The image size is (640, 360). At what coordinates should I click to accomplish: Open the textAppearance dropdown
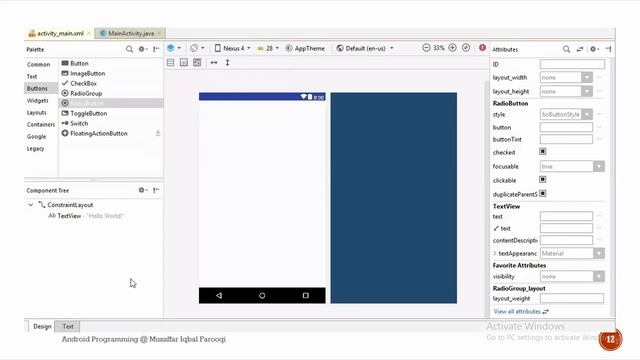pos(599,253)
